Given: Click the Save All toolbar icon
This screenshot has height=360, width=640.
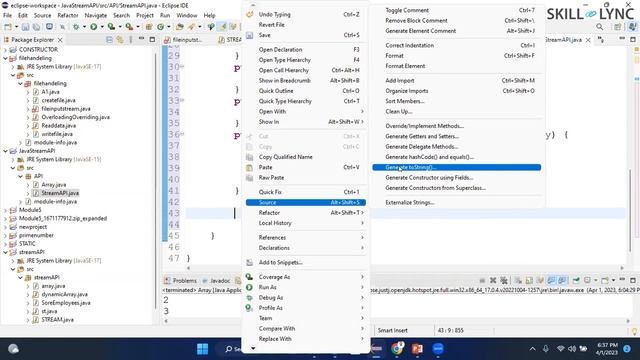Looking at the screenshot, I should (36, 27).
